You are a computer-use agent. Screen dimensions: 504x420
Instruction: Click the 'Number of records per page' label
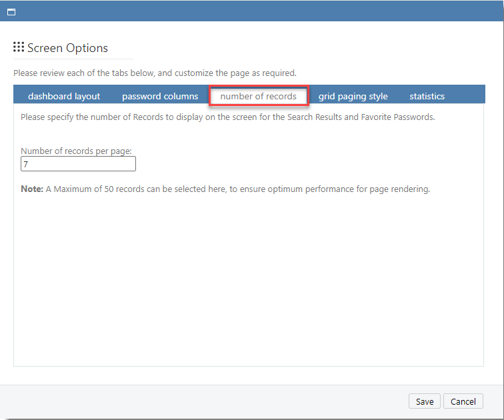tap(76, 151)
